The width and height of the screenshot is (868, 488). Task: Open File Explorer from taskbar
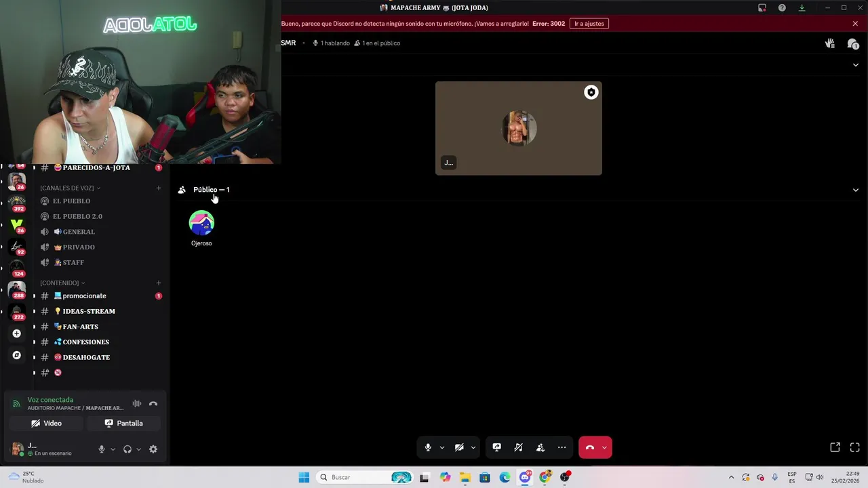[465, 477]
